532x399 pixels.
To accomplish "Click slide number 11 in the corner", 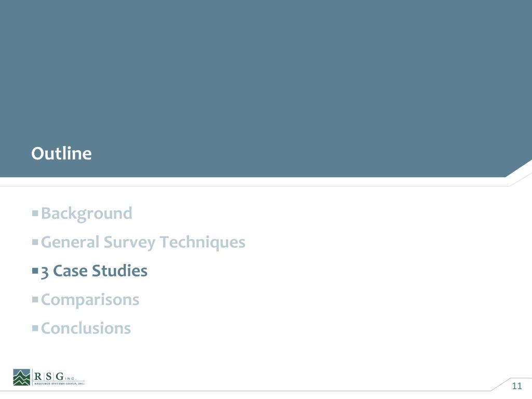I will pyautogui.click(x=517, y=386).
